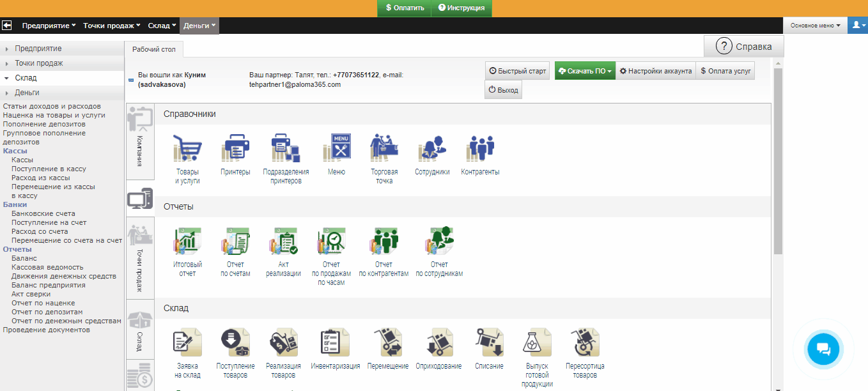
Task: Open the Склад top menu
Action: pyautogui.click(x=162, y=26)
